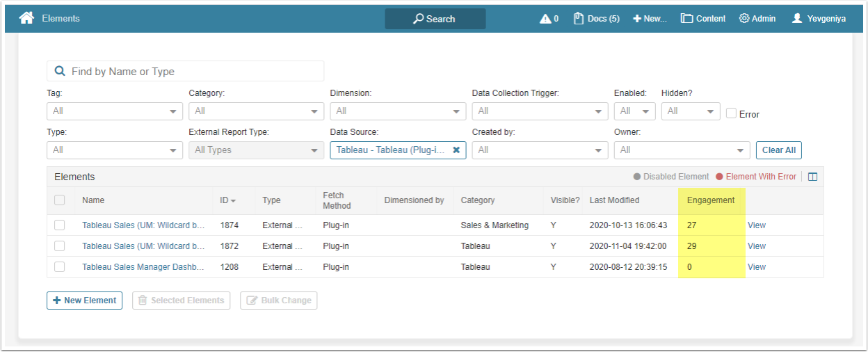Open the alerts warning triangle icon
Screen dimensions: 868x352
545,19
